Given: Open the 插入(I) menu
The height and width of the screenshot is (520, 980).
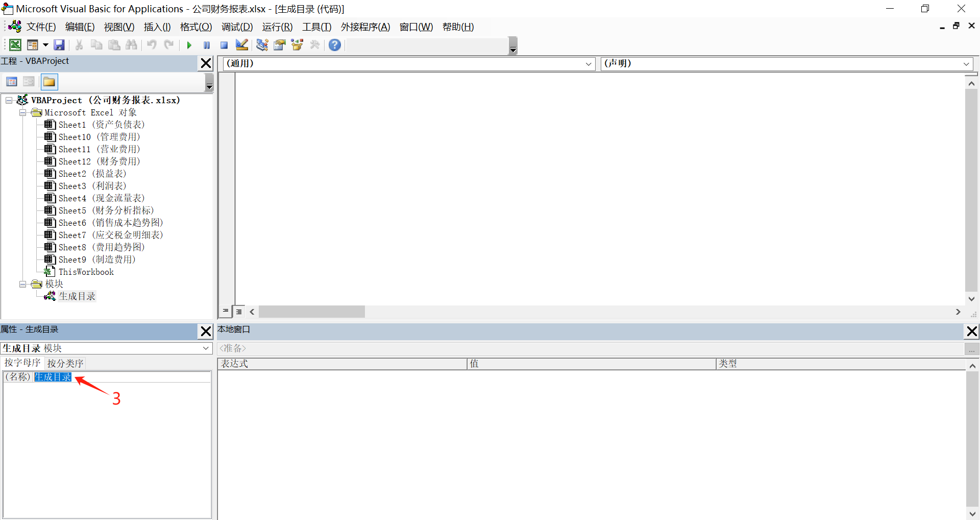Looking at the screenshot, I should point(157,27).
